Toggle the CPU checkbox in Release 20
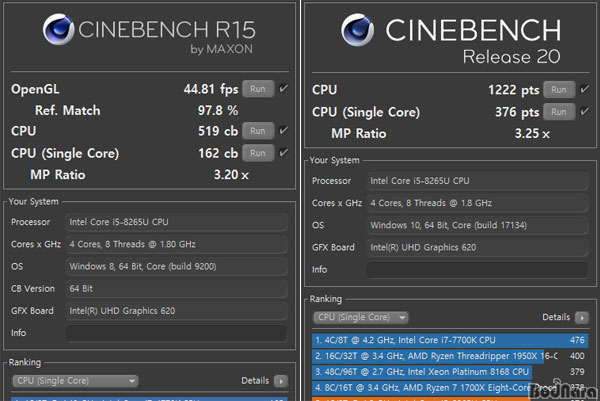Screen dimensions: 600x401 [x=585, y=89]
